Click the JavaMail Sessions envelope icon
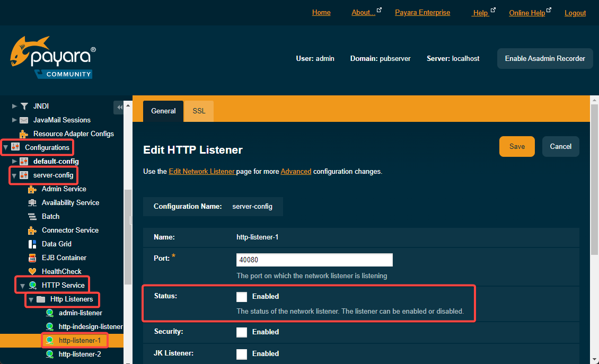 (24, 120)
